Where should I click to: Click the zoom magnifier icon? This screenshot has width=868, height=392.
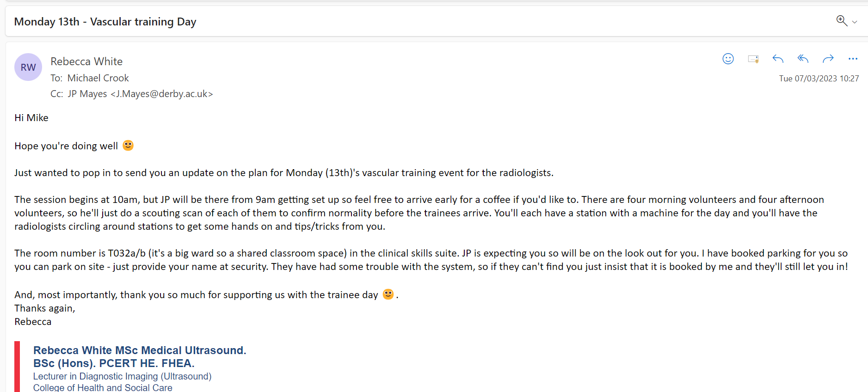coord(841,21)
